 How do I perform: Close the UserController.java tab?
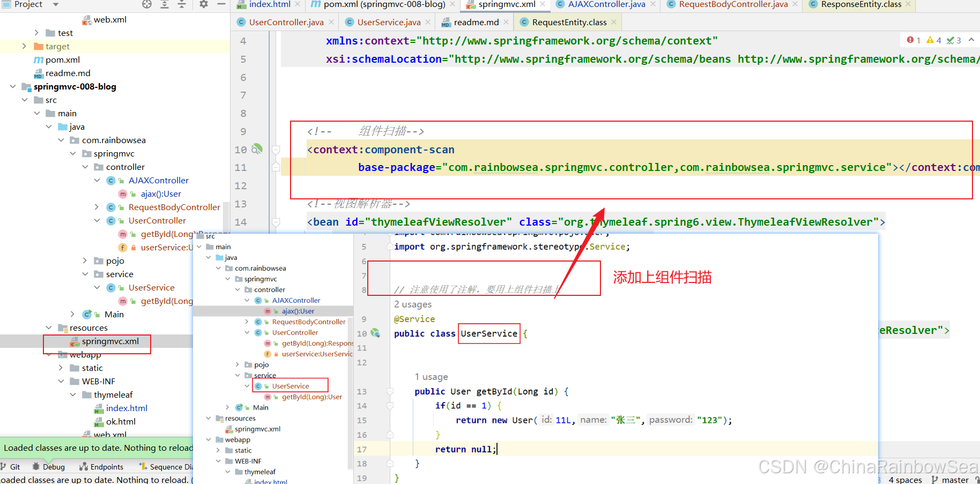[x=331, y=22]
